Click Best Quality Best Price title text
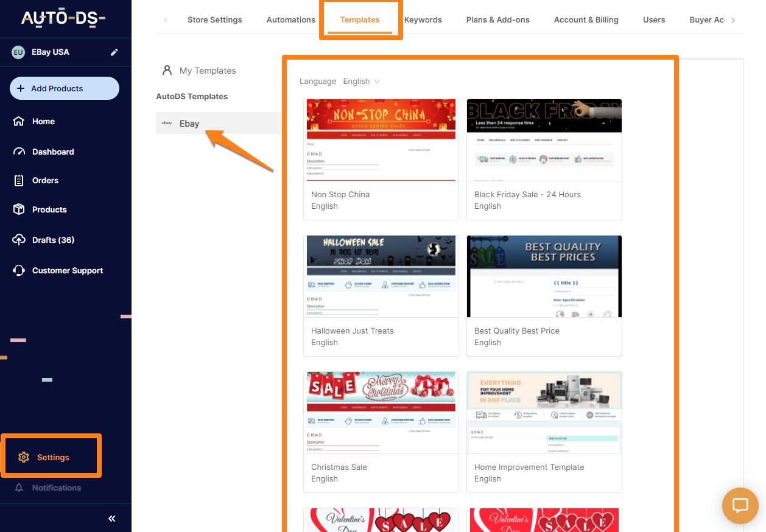Screen dimensions: 766x532 tap(517, 331)
